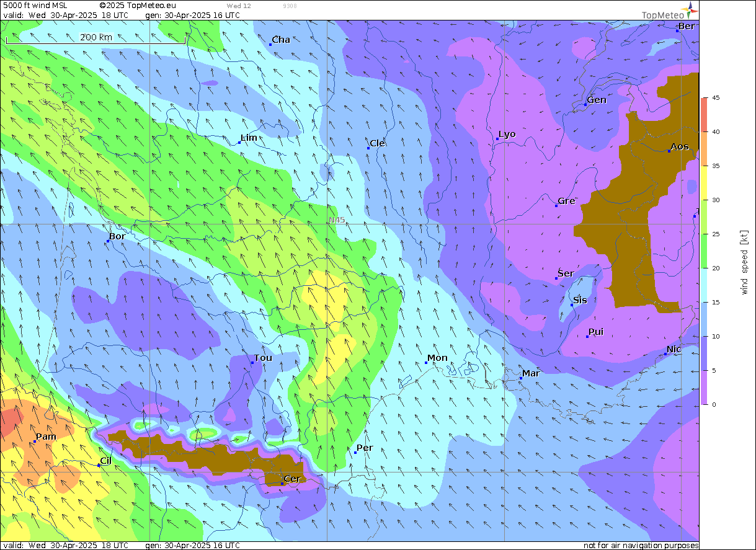Click the "gen: 30-Apr-2025 16 UTC" header text
The image size is (756, 550).
pyautogui.click(x=192, y=15)
